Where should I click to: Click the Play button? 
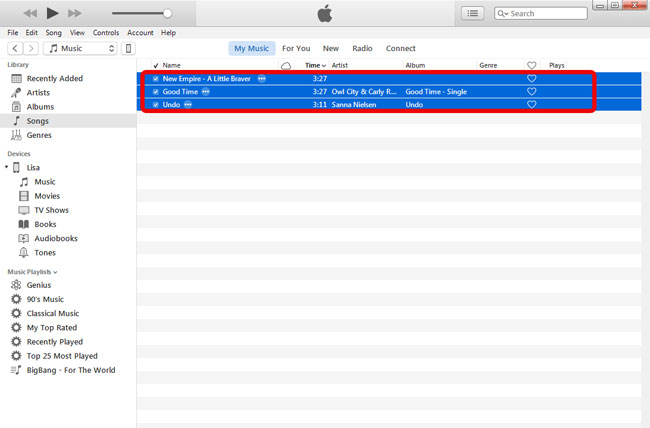point(52,13)
